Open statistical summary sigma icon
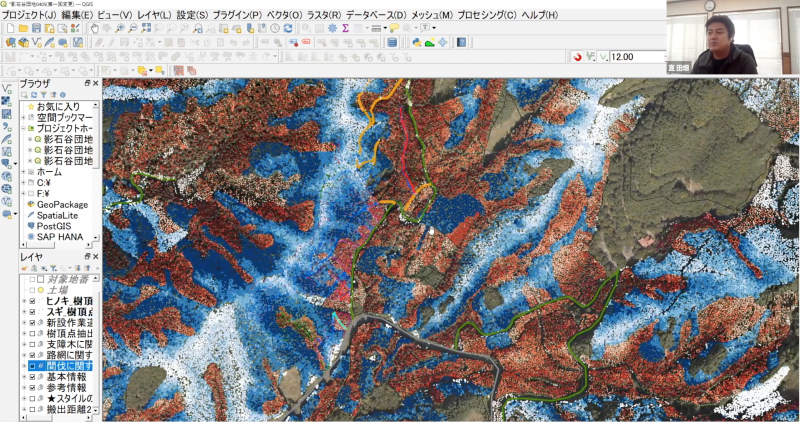Viewport: 800px width, 422px height. [345, 29]
